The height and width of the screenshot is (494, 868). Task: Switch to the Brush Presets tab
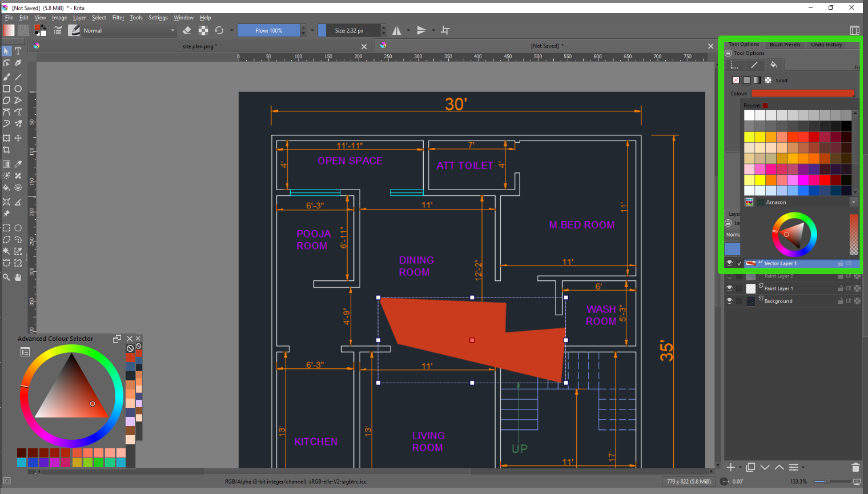pyautogui.click(x=785, y=45)
